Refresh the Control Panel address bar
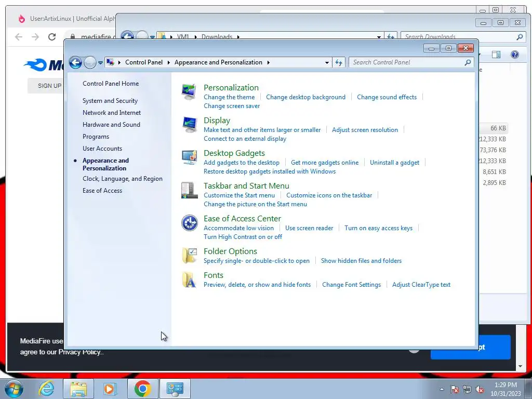Screen dimensions: 532x399 pos(339,62)
